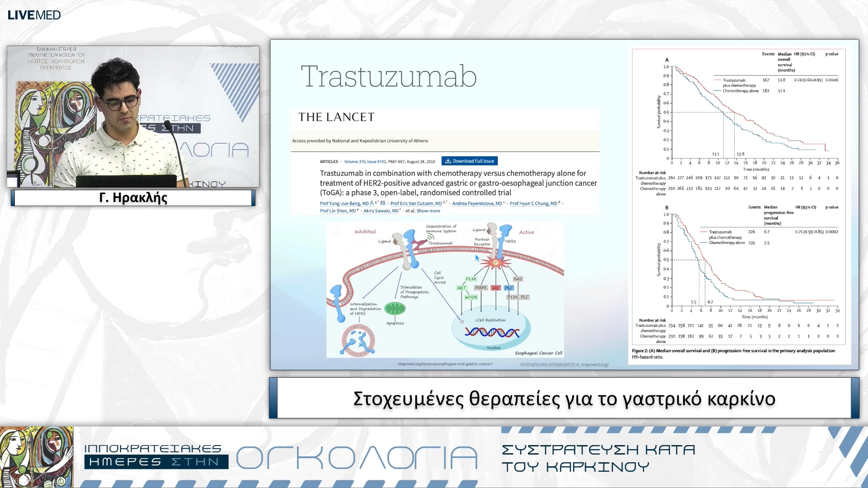The image size is (868, 488).
Task: Click the speaker video thumbnail
Action: click(133, 116)
